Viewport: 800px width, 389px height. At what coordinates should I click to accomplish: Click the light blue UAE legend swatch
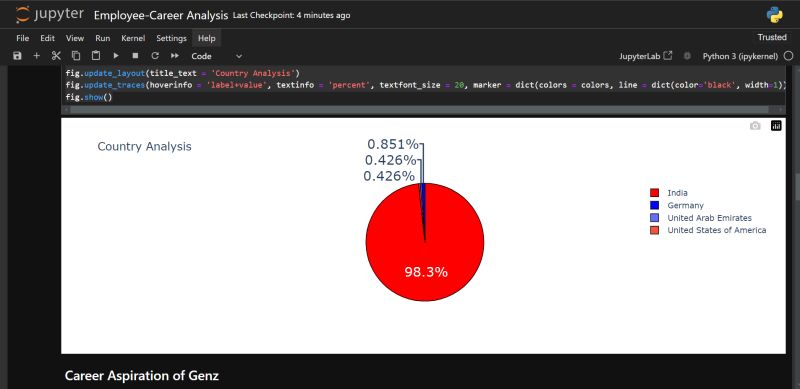[x=654, y=218]
